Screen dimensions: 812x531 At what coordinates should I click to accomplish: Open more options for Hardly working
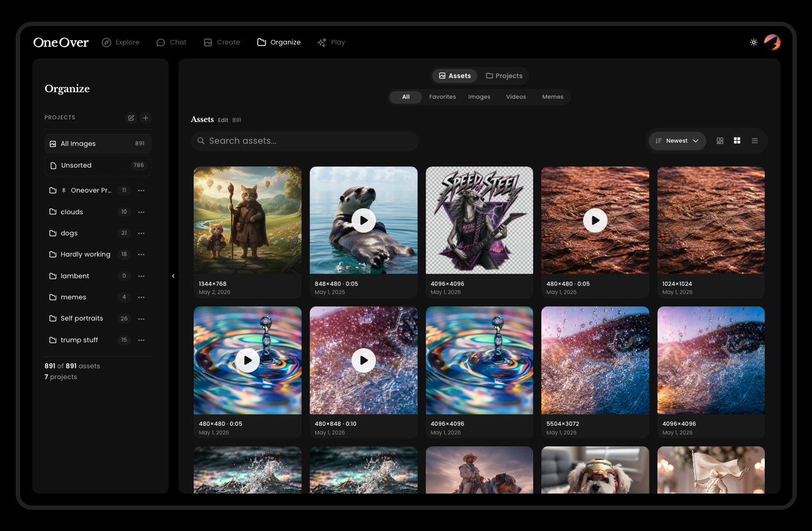coord(142,254)
